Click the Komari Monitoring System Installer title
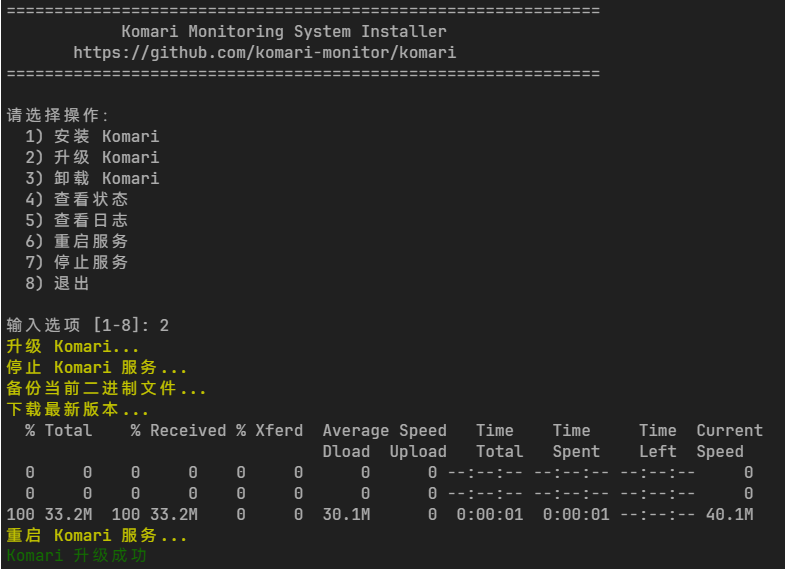 [284, 31]
